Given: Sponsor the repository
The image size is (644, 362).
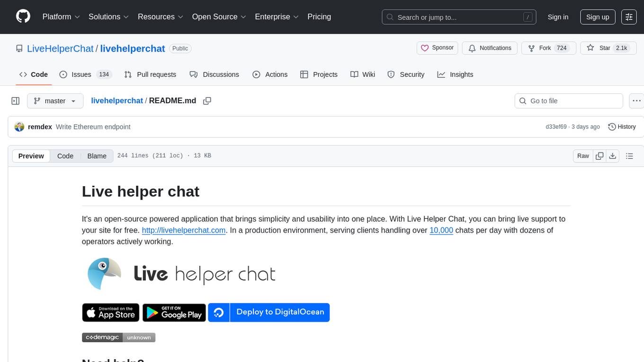Looking at the screenshot, I should click(x=438, y=48).
